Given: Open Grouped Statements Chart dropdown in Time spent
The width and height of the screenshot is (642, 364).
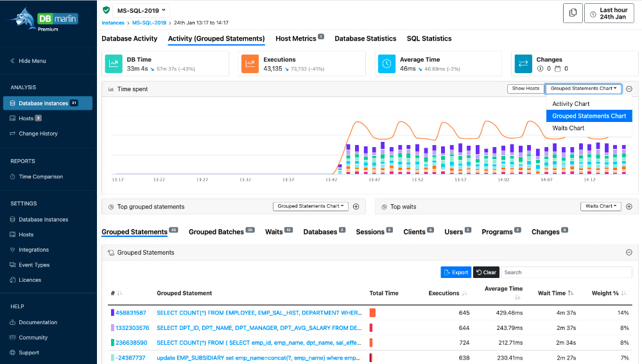Looking at the screenshot, I should [584, 89].
